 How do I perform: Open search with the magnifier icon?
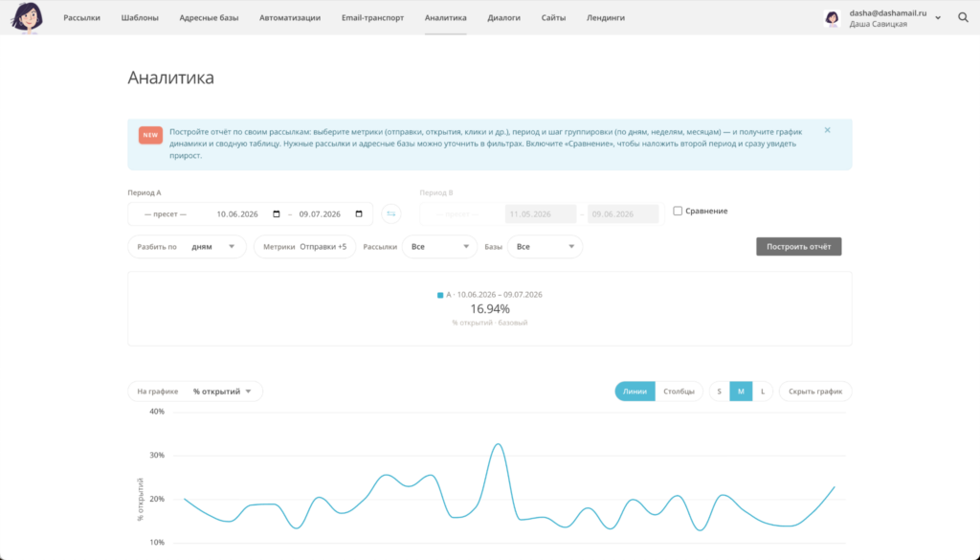(963, 17)
